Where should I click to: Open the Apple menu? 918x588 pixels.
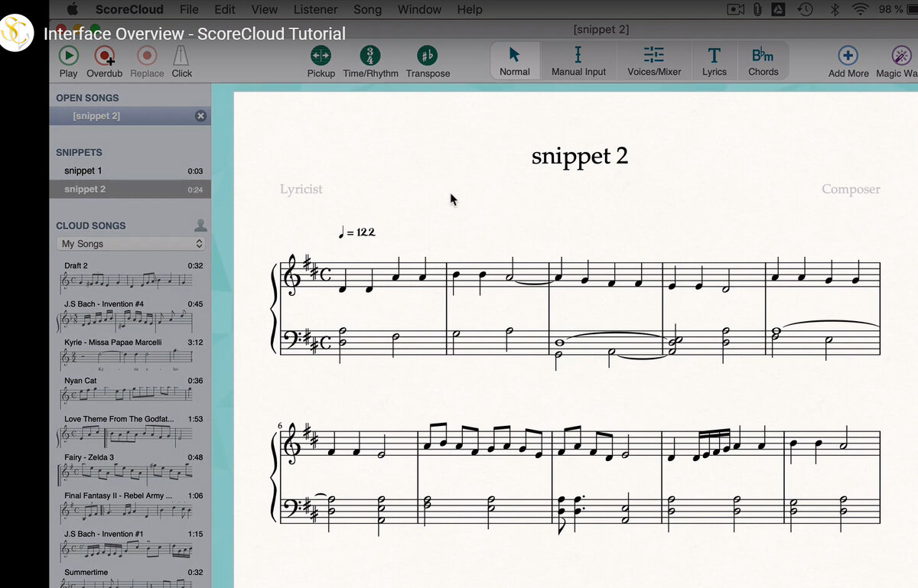click(x=73, y=9)
